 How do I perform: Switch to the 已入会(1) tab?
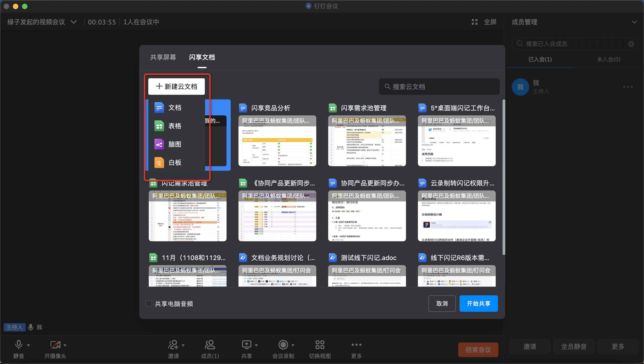540,59
